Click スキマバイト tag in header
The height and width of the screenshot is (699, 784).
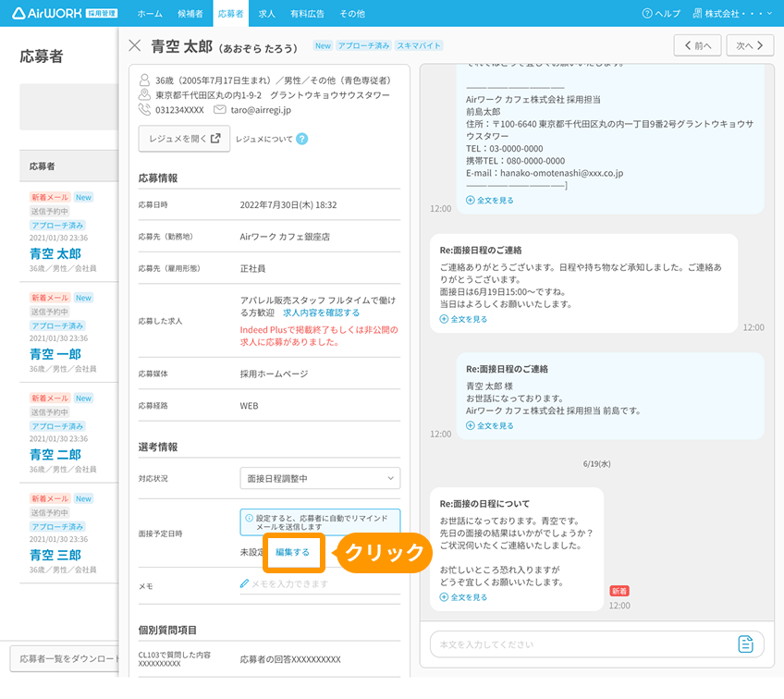click(x=419, y=45)
